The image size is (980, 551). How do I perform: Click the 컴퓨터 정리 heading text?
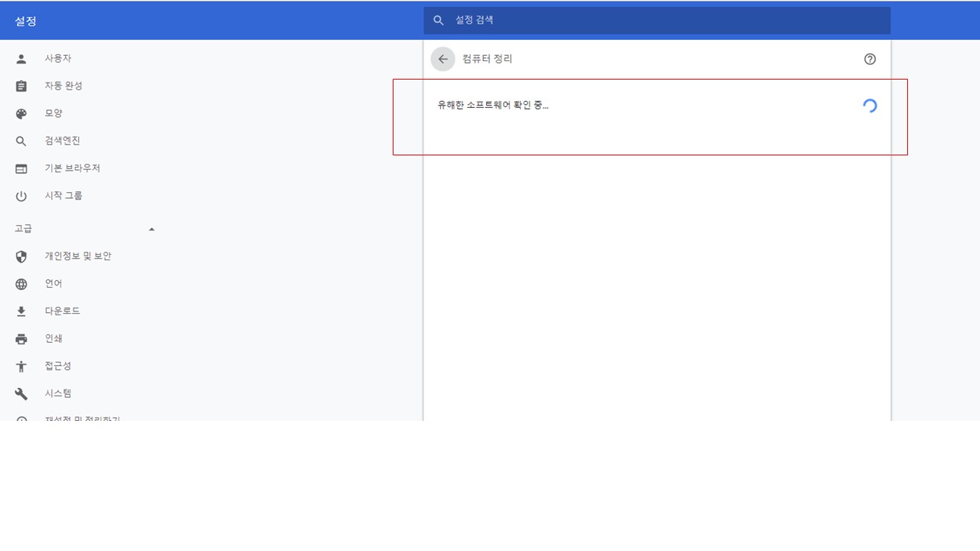488,59
